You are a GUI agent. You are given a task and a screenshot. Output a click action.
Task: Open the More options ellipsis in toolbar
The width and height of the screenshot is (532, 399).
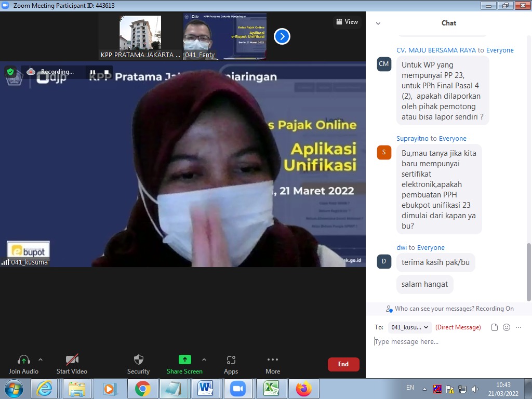[x=273, y=360]
